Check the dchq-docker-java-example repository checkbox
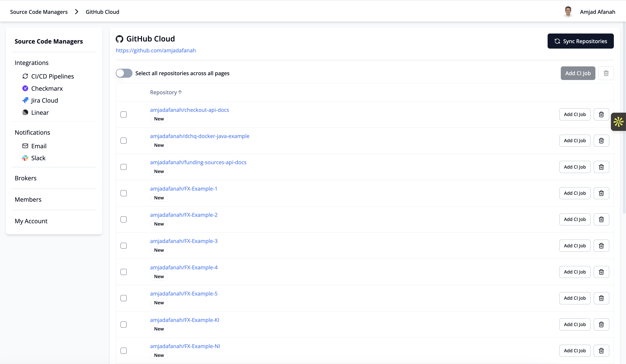This screenshot has width=626, height=364. point(123,141)
